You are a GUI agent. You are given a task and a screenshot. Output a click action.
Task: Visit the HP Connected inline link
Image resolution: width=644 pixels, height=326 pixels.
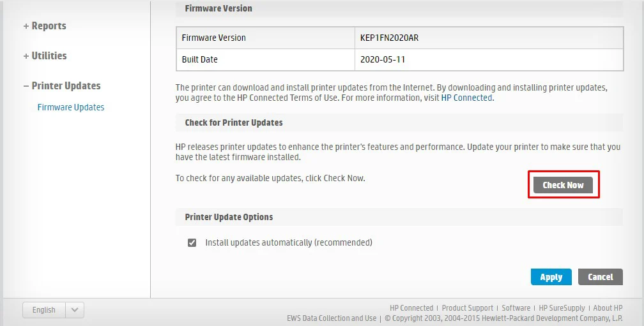466,98
